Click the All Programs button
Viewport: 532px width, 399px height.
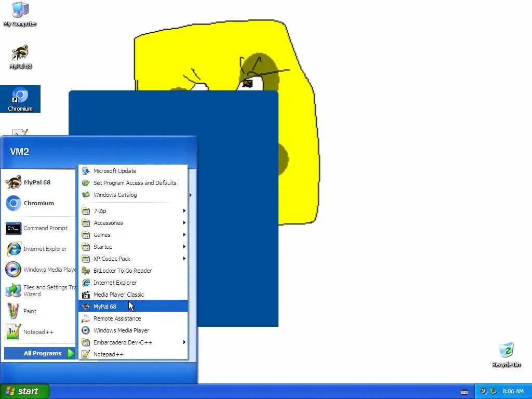tap(39, 353)
